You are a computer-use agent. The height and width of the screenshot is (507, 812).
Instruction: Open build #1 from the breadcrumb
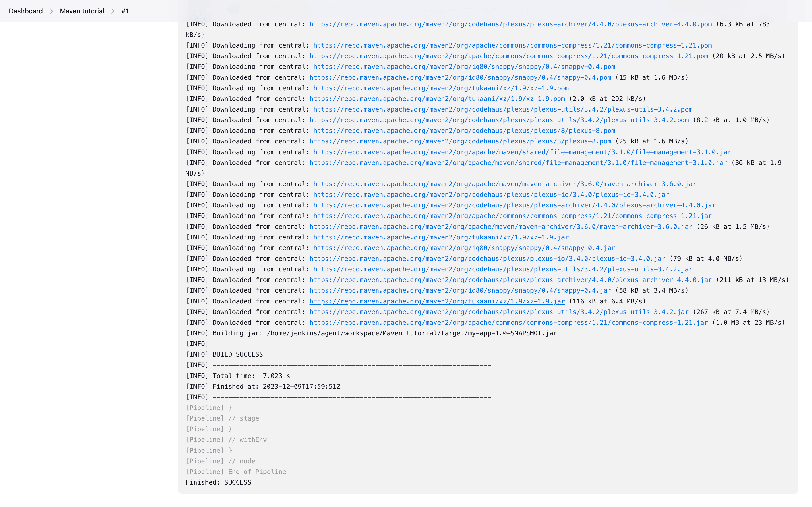(125, 11)
